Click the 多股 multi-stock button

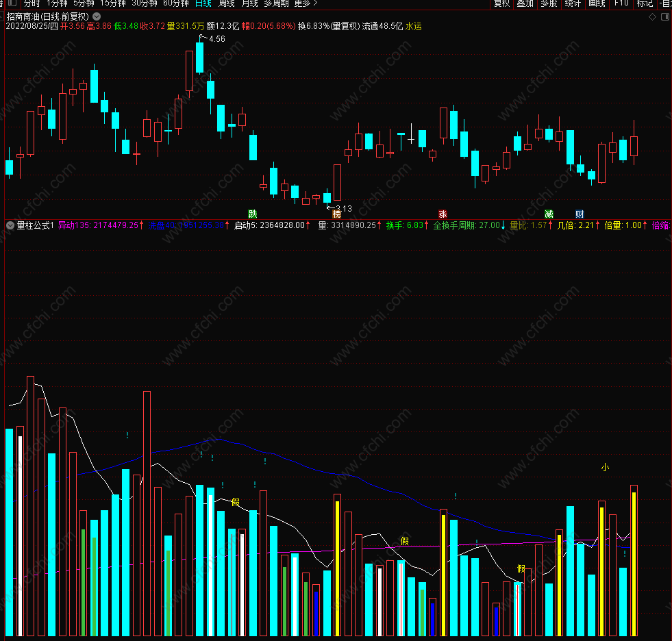click(x=549, y=3)
